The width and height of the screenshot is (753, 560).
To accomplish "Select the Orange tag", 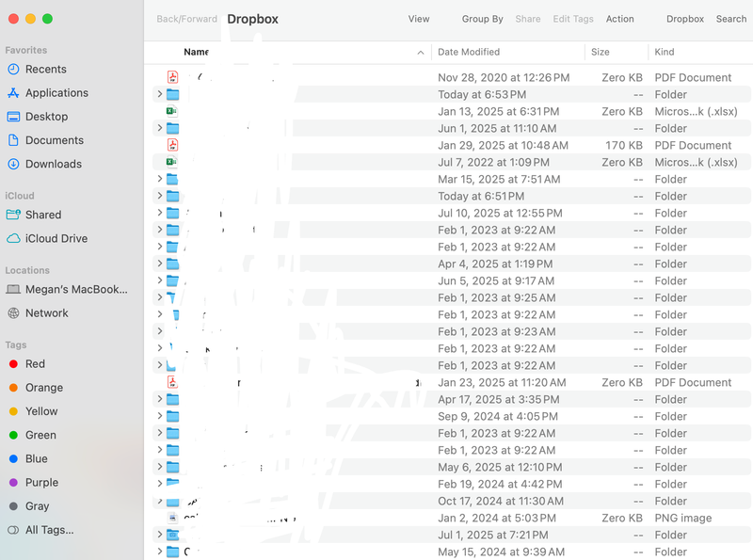I will [x=36, y=388].
